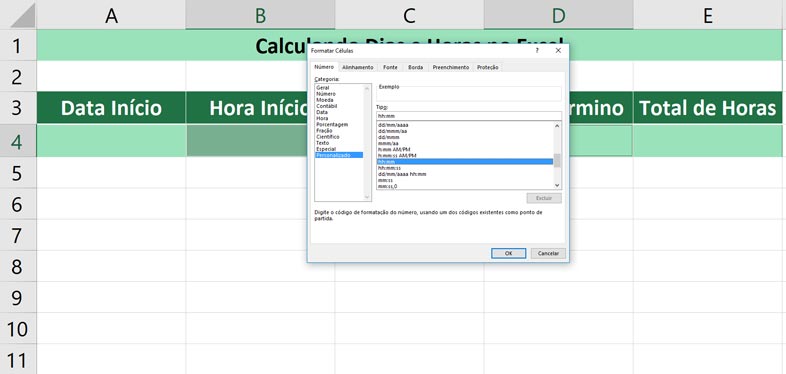This screenshot has width=786, height=374.
Task: Select the Hora Início header cell
Action: click(247, 108)
